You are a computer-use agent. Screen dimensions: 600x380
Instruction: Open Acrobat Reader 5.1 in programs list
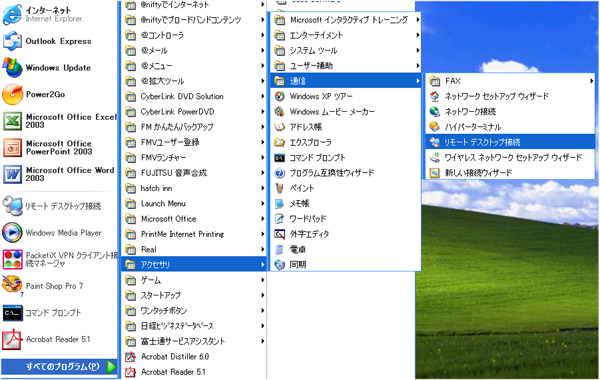194,372
